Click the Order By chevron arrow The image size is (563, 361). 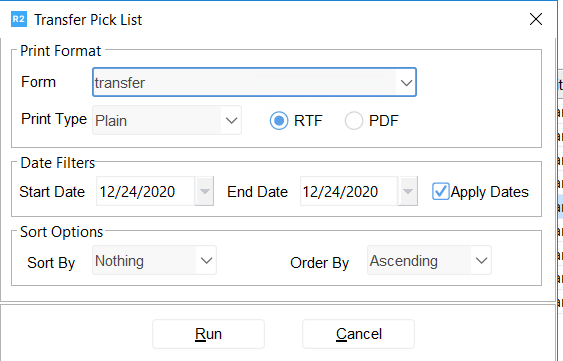click(481, 260)
